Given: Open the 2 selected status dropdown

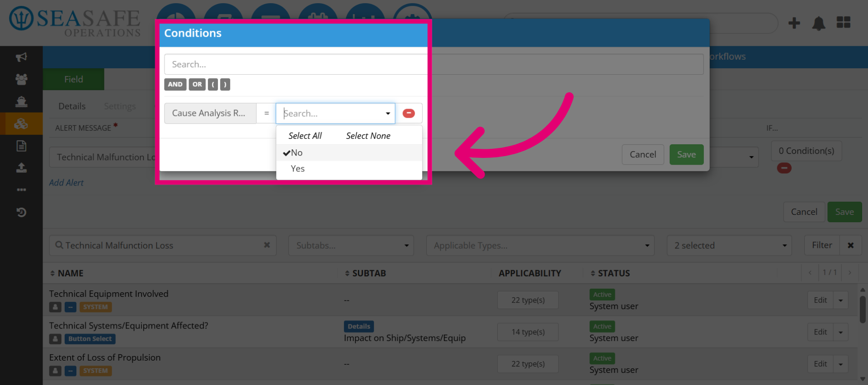Looking at the screenshot, I should pos(729,245).
